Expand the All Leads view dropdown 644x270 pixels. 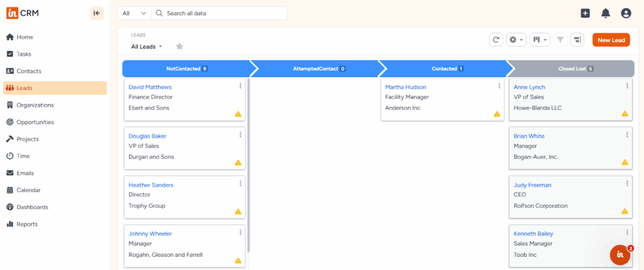point(147,46)
